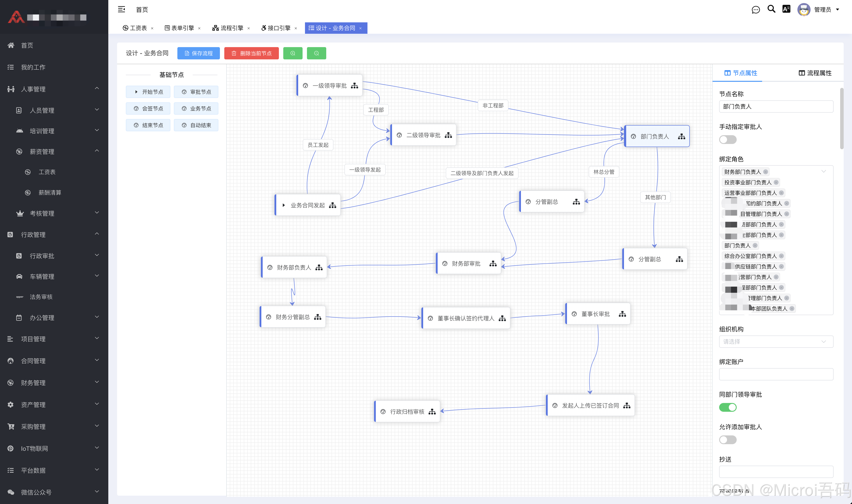852x504 pixels.
Task: Expand the 财务管理 sidebar menu
Action: tap(54, 383)
